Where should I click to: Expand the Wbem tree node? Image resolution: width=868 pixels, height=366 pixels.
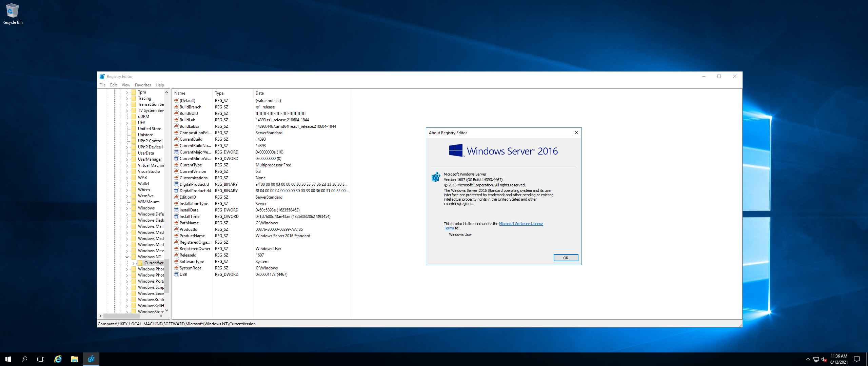(x=127, y=190)
